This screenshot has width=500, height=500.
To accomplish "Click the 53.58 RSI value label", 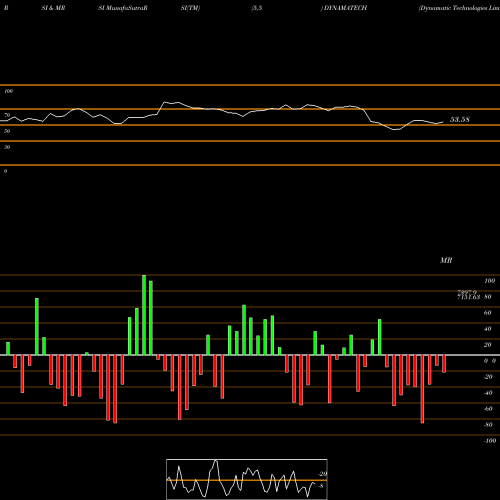I will click(460, 119).
